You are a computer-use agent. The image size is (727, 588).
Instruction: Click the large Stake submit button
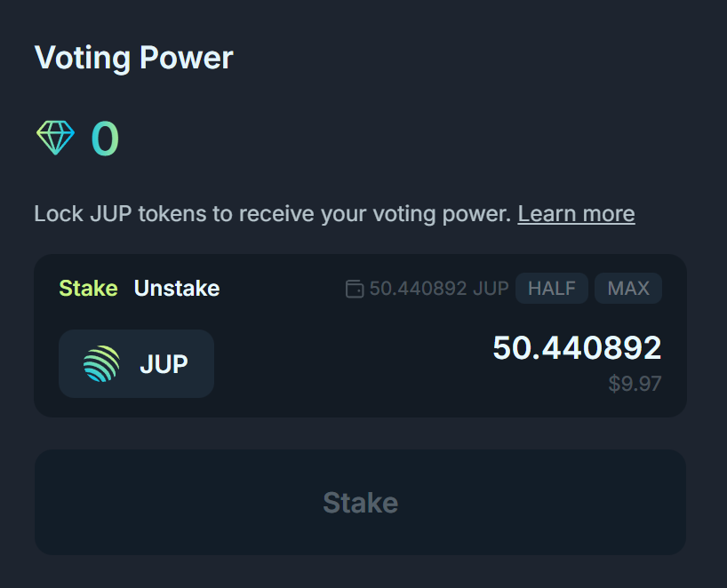[x=360, y=503]
